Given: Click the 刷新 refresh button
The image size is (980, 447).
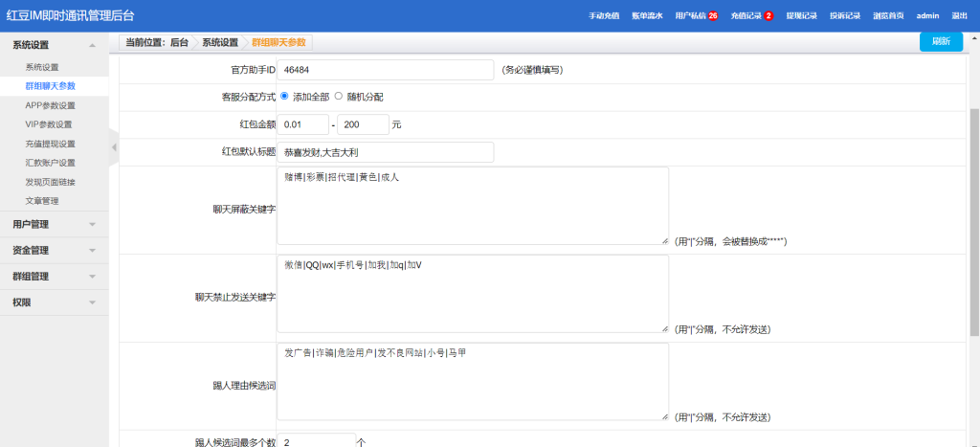Looking at the screenshot, I should coord(940,42).
